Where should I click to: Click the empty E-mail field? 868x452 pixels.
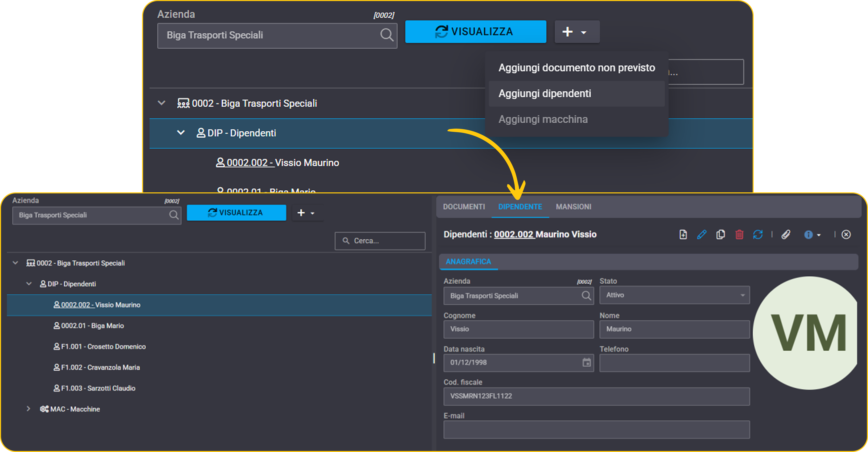click(x=597, y=430)
